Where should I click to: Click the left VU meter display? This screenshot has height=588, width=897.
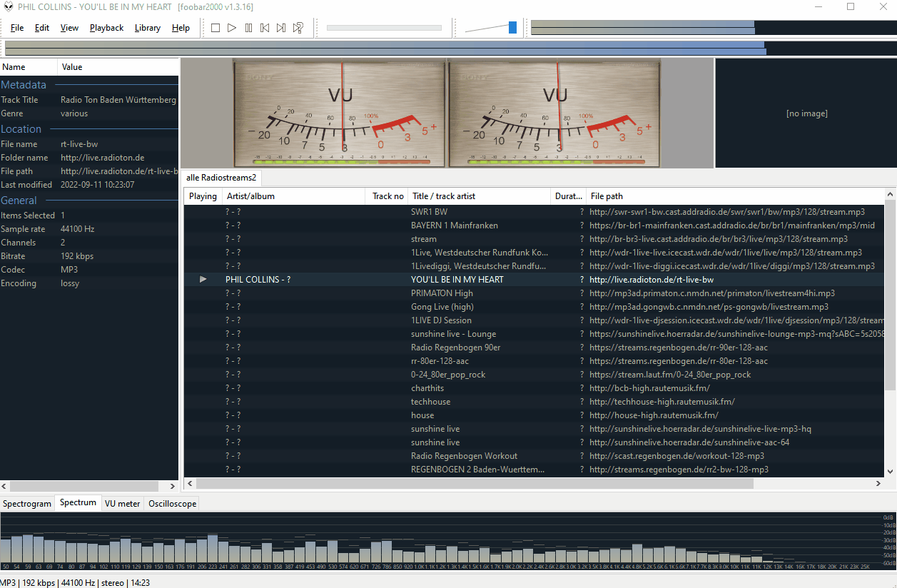(340, 113)
